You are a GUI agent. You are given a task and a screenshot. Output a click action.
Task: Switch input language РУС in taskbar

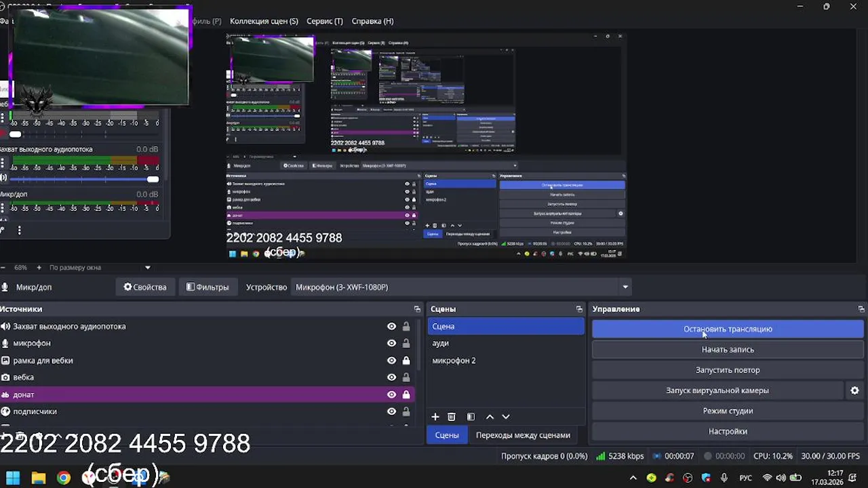[745, 478]
